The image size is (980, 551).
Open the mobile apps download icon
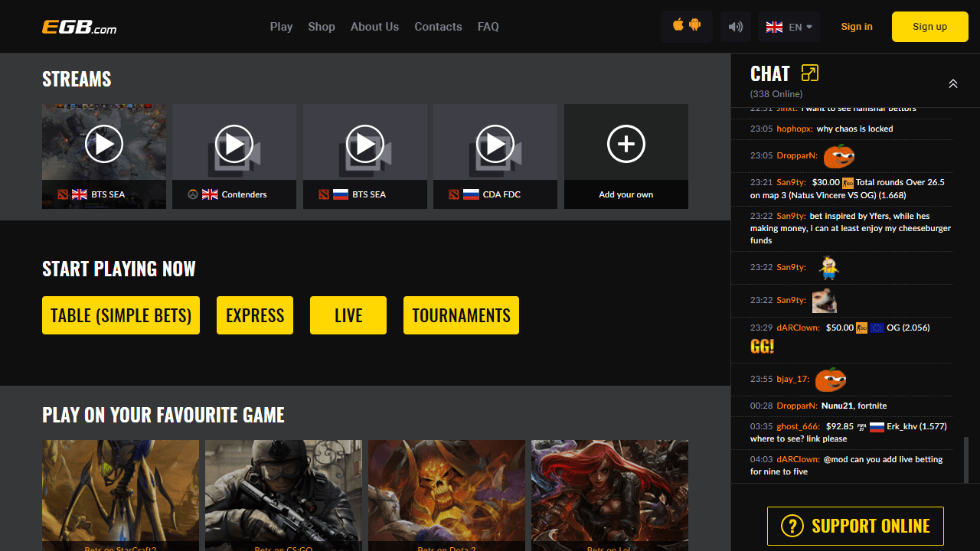[x=686, y=26]
